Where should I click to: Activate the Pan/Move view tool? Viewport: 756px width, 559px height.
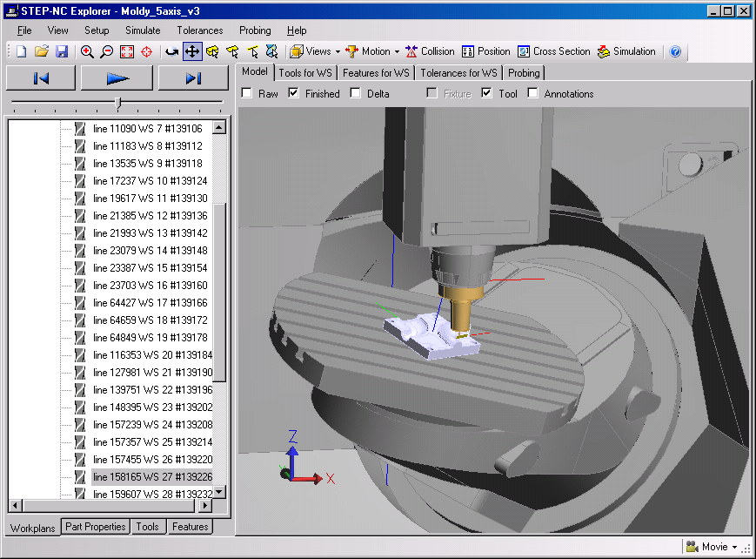191,51
